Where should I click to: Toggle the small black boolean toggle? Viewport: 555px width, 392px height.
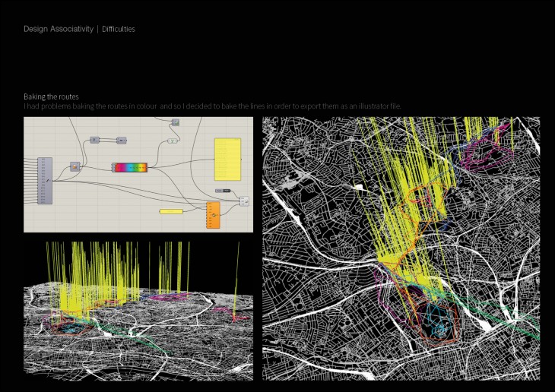coord(223,190)
